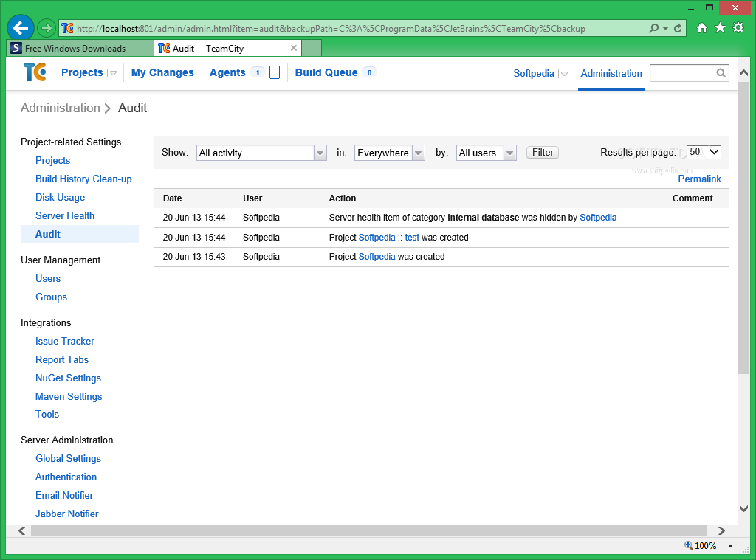Open the Agents page
756x560 pixels.
[227, 72]
